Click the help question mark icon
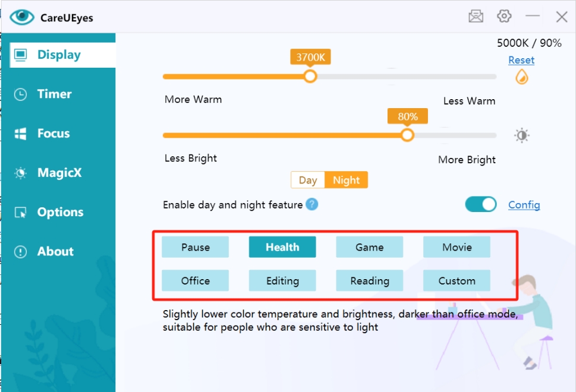This screenshot has height=392, width=576. [x=312, y=204]
